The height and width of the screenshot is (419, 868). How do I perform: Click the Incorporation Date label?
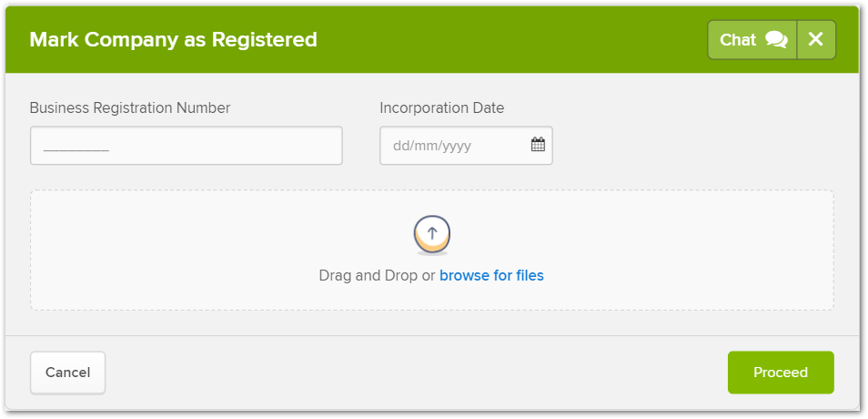pos(442,108)
